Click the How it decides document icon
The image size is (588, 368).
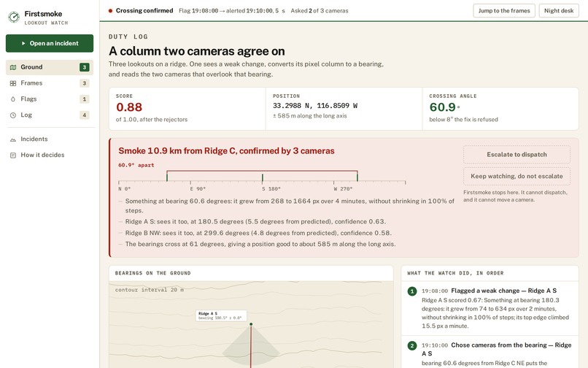(13, 155)
